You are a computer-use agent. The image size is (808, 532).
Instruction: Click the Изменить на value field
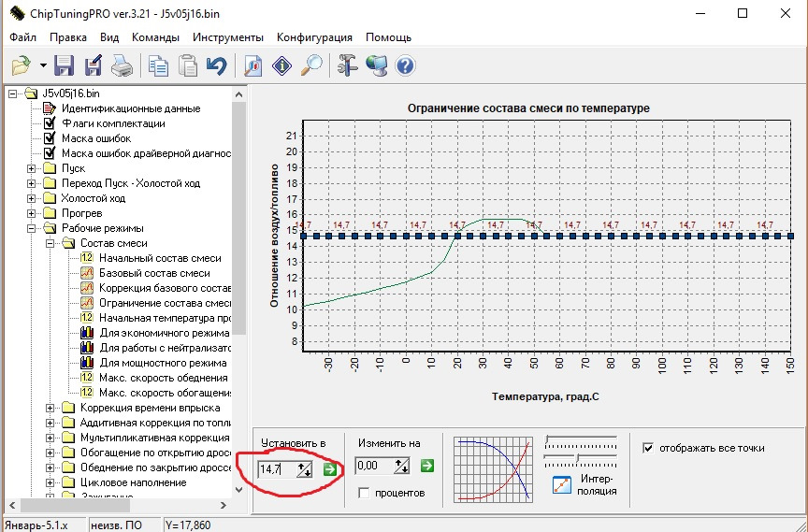(374, 467)
